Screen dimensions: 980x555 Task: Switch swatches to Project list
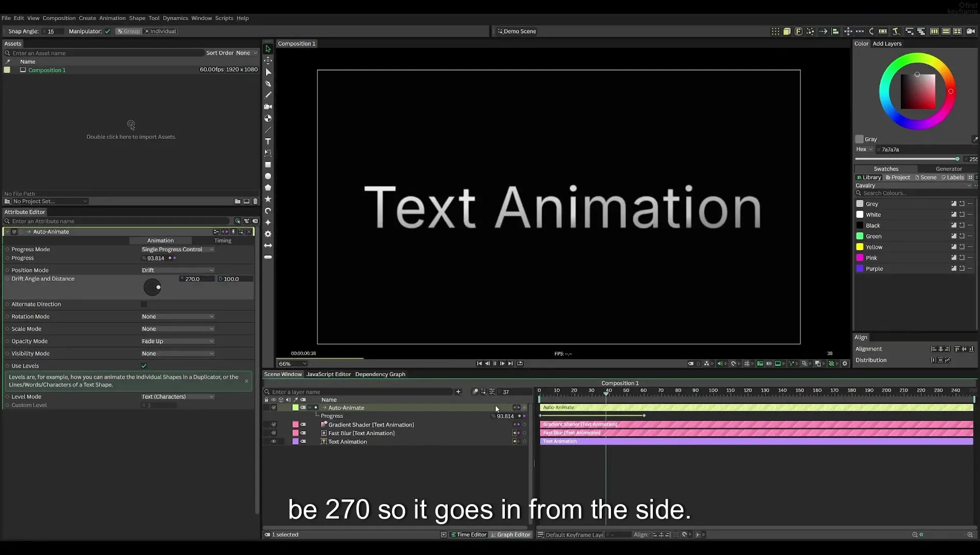click(x=898, y=178)
